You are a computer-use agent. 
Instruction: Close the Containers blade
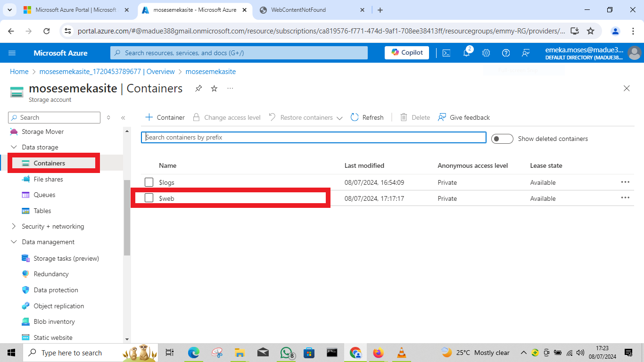627,88
